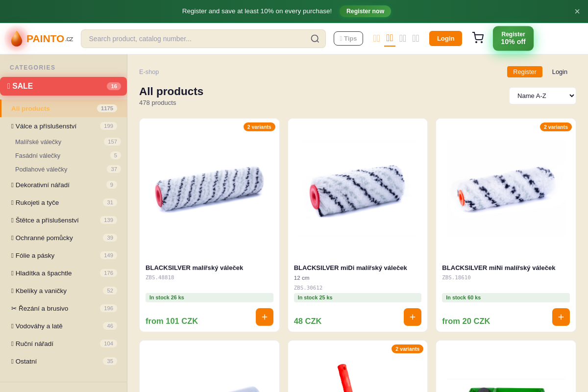Click the 'In stock 25 ks' label
Viewport: 588px width, 392px height.
[358, 297]
